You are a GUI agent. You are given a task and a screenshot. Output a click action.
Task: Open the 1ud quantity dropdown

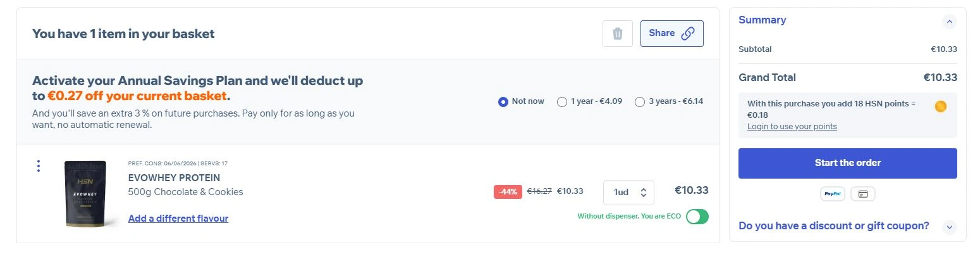pos(628,193)
